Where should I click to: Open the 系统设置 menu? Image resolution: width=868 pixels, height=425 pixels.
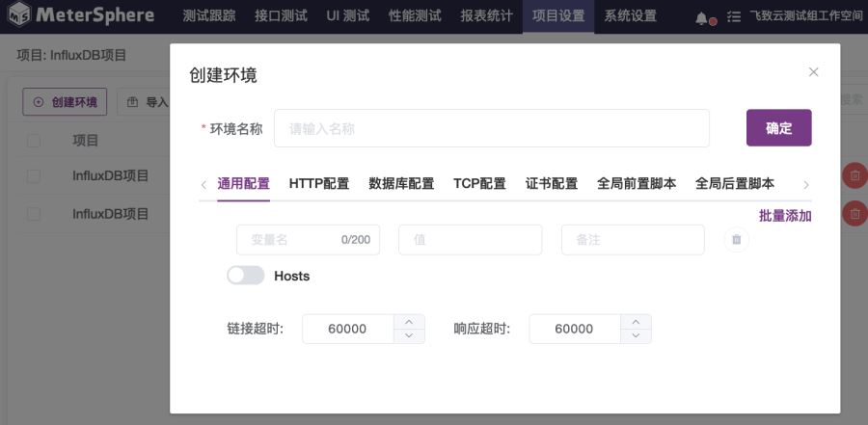pos(631,16)
